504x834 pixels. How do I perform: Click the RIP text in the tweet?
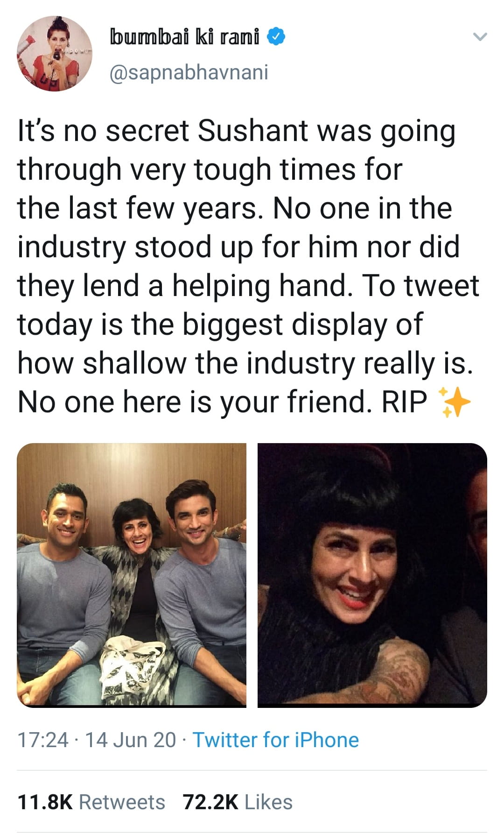[x=405, y=402]
